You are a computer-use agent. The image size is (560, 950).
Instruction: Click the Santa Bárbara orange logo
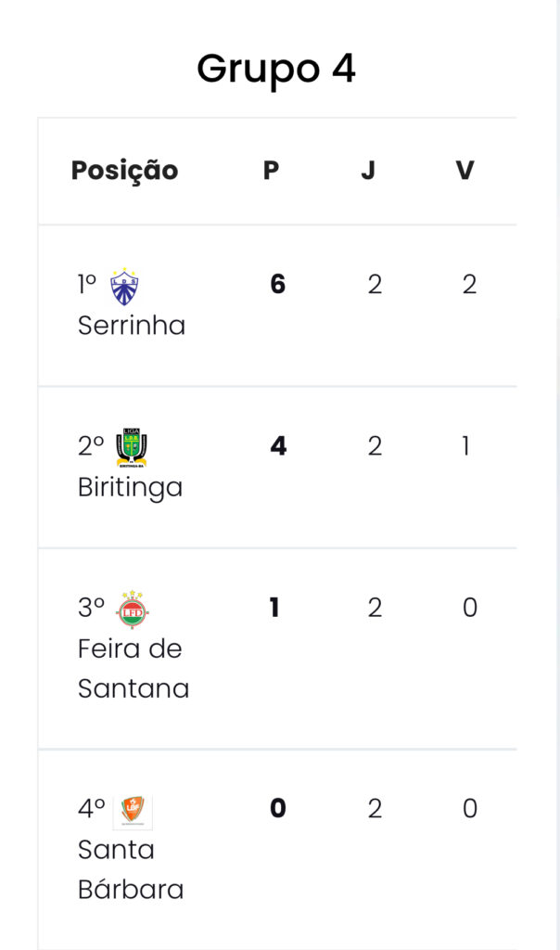pos(133,811)
